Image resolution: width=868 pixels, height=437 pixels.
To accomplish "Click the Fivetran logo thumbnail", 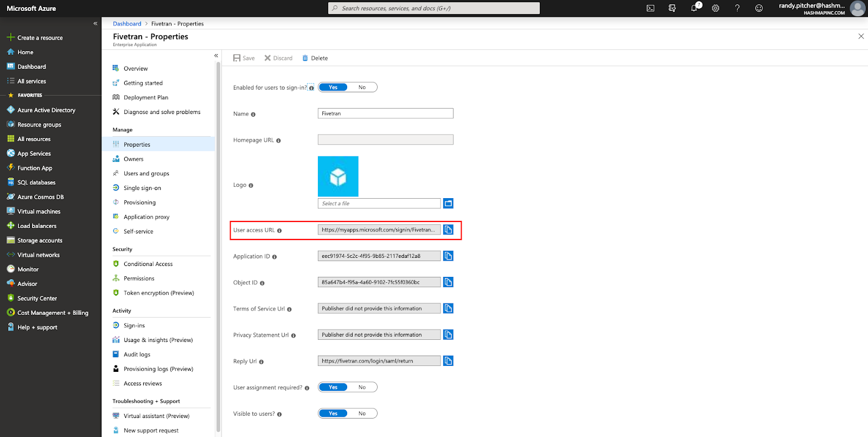I will (338, 176).
